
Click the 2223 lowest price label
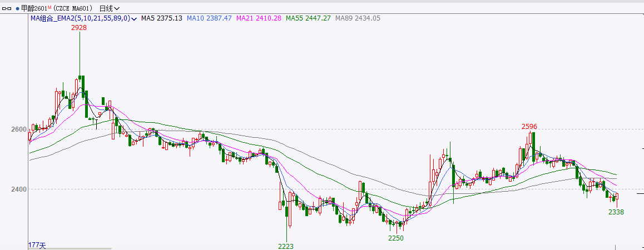click(x=286, y=246)
